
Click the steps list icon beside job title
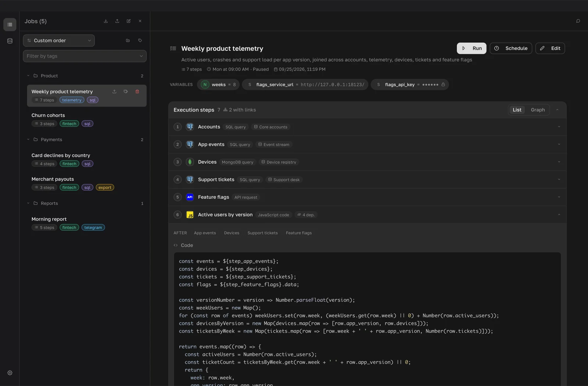[173, 49]
